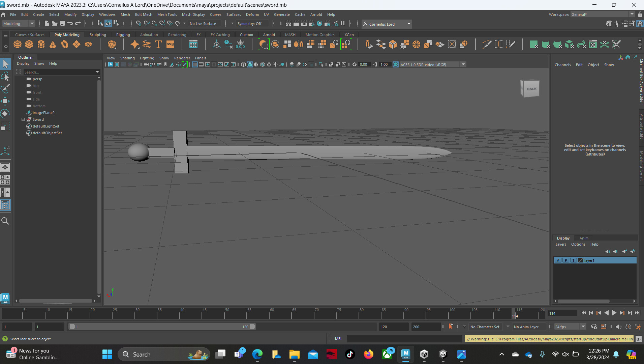Screen dimensions: 644x364
Task: Create a polygon sphere from the shelf
Action: (x=18, y=44)
